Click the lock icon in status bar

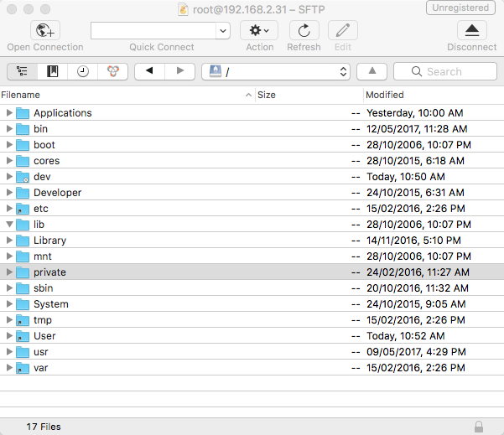coord(478,427)
